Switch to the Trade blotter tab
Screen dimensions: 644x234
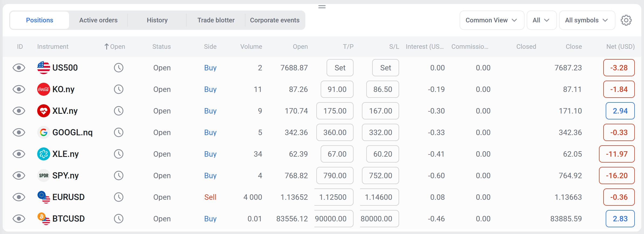coord(216,20)
